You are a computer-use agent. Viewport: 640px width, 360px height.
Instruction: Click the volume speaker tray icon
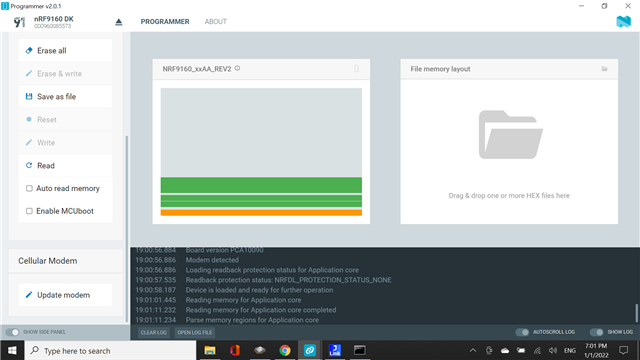point(553,350)
